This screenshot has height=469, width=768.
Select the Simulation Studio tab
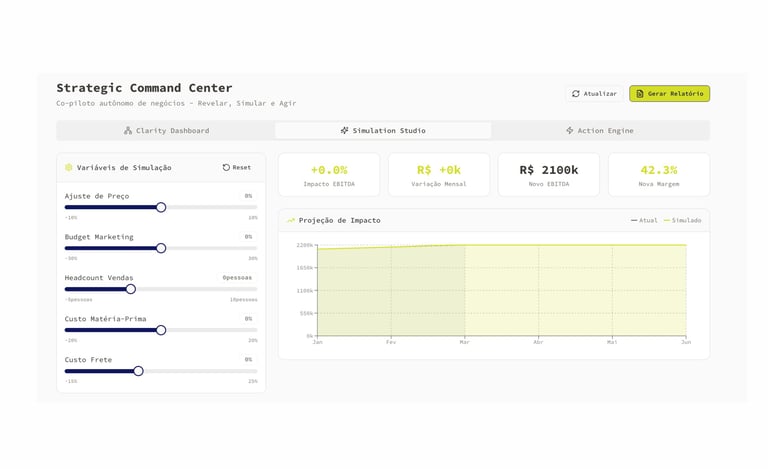click(383, 131)
